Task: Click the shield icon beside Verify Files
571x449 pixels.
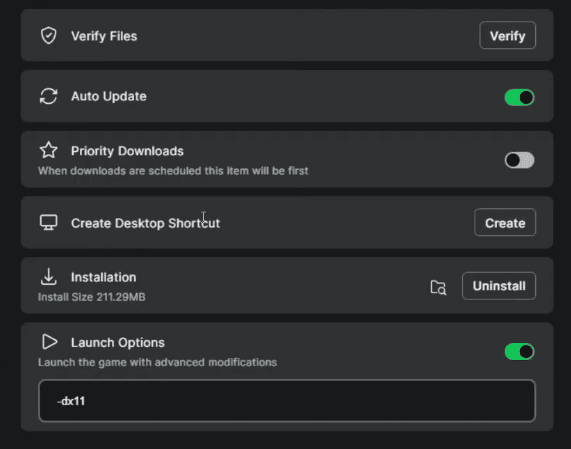Action: click(48, 36)
